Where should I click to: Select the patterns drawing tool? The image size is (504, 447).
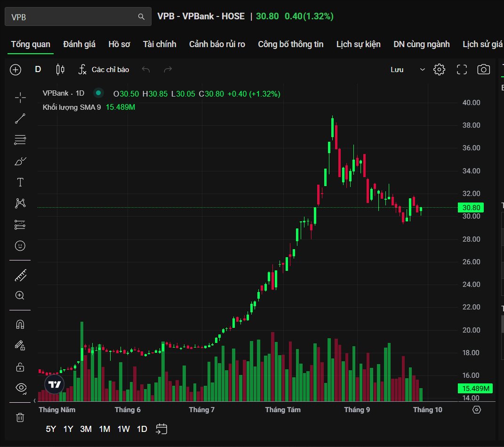click(x=20, y=203)
